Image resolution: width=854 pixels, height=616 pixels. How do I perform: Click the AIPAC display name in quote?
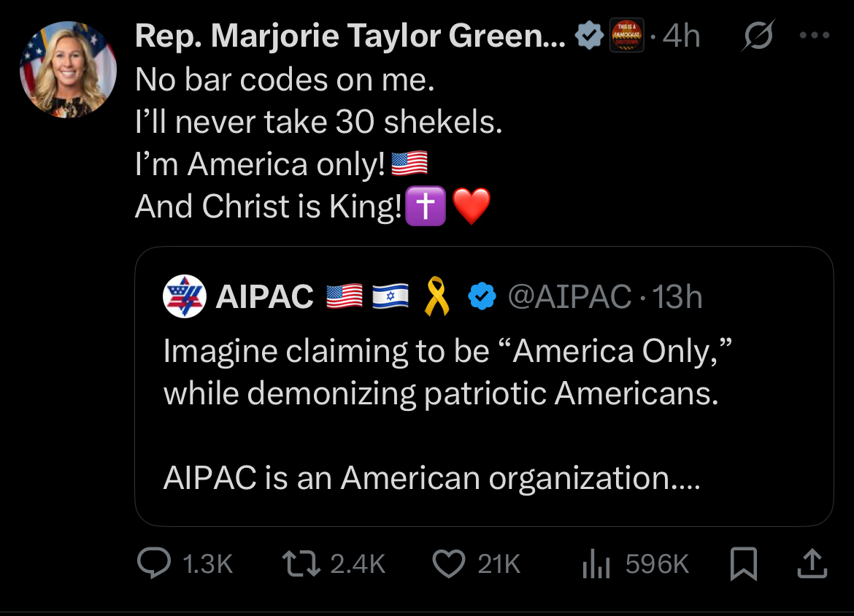(265, 297)
